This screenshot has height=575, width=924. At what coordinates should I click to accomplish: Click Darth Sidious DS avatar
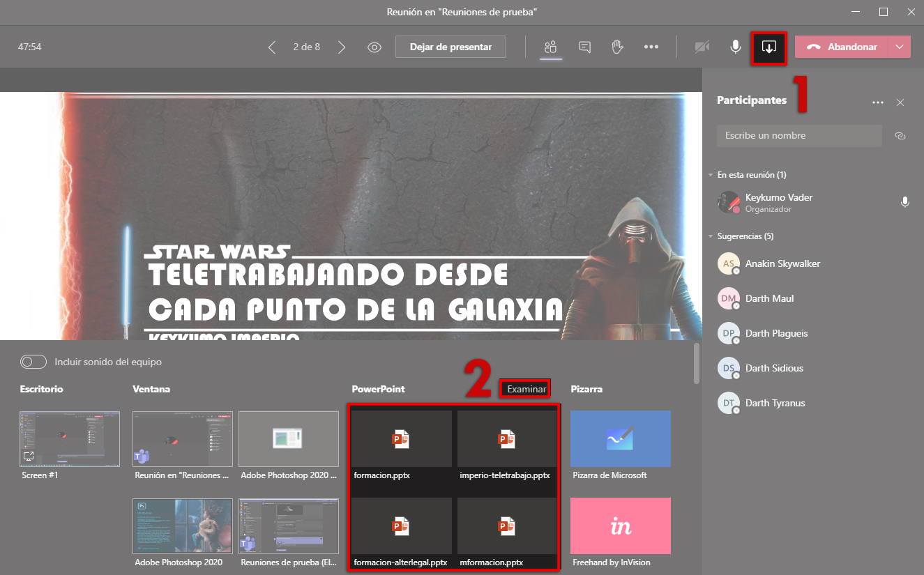(728, 368)
